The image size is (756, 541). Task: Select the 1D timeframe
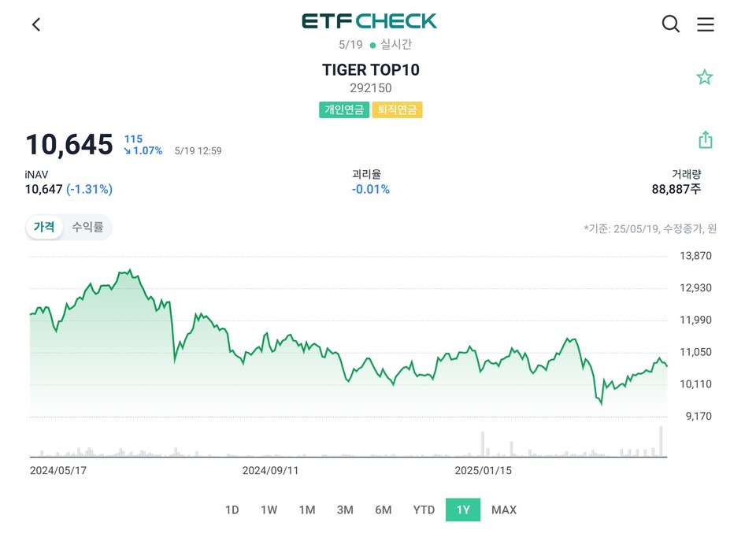[x=232, y=510]
